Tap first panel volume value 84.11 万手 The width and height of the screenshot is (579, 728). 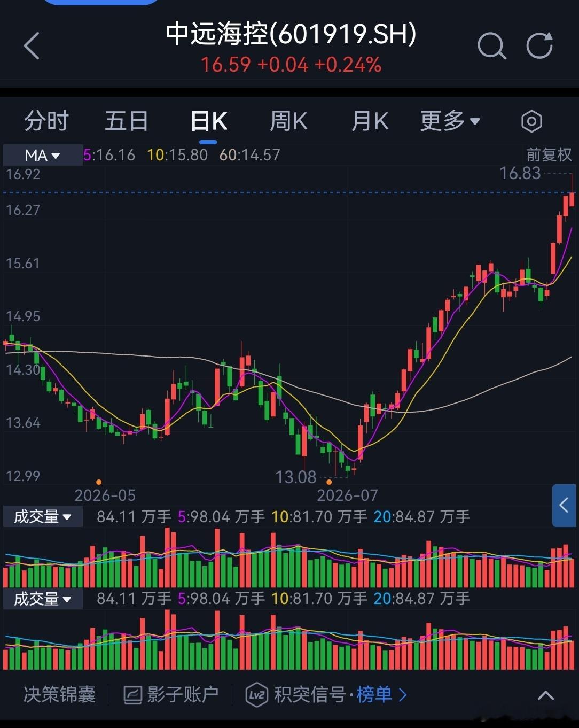(134, 517)
